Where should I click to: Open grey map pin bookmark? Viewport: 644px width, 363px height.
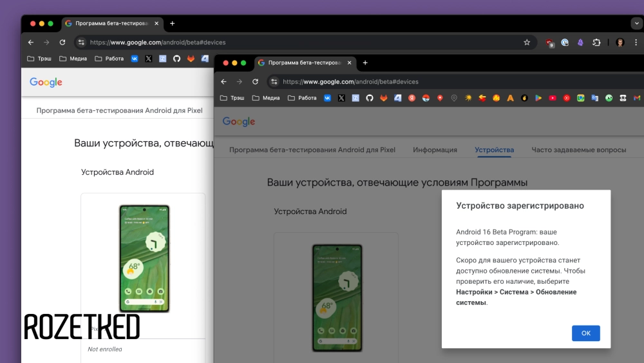pos(454,98)
